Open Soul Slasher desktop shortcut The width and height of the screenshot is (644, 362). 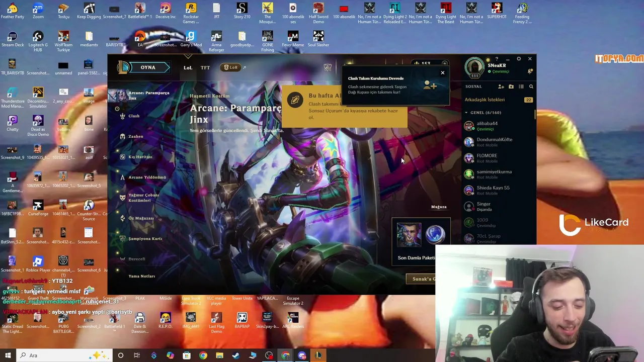coord(318,40)
